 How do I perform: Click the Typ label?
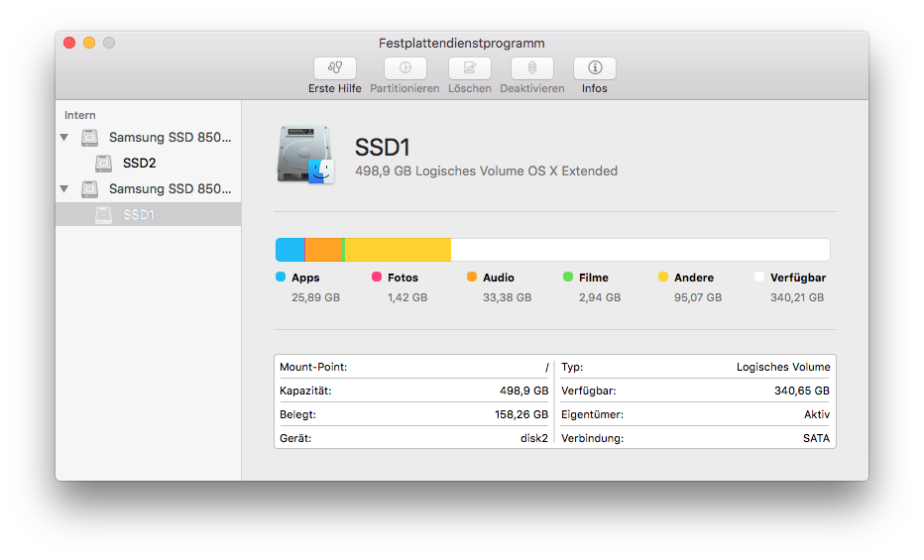click(572, 367)
